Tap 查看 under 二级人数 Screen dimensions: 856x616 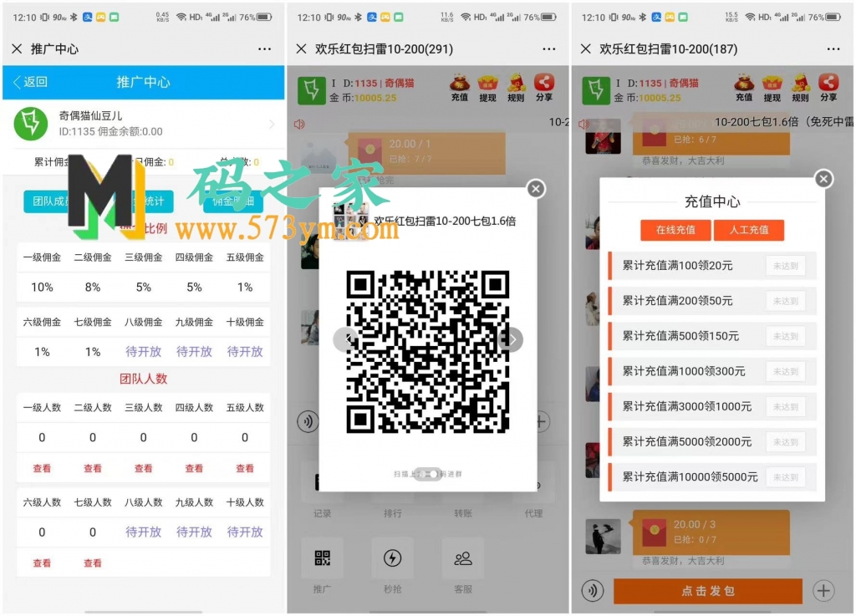pyautogui.click(x=93, y=468)
